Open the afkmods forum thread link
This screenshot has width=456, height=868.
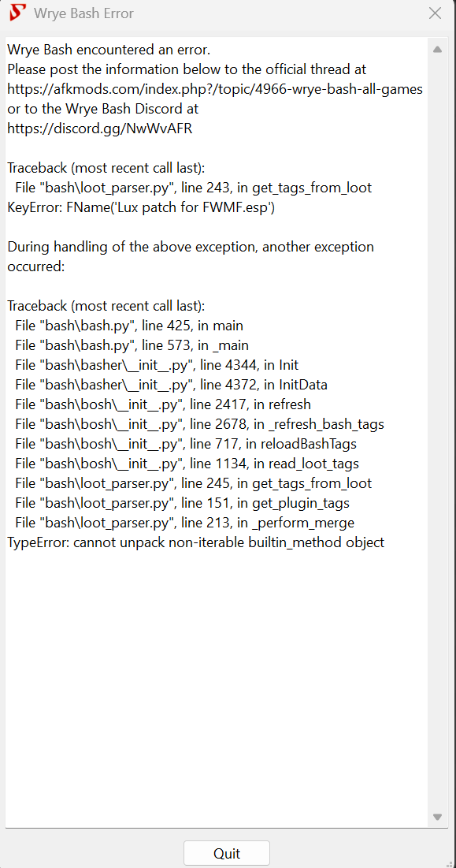tap(213, 88)
